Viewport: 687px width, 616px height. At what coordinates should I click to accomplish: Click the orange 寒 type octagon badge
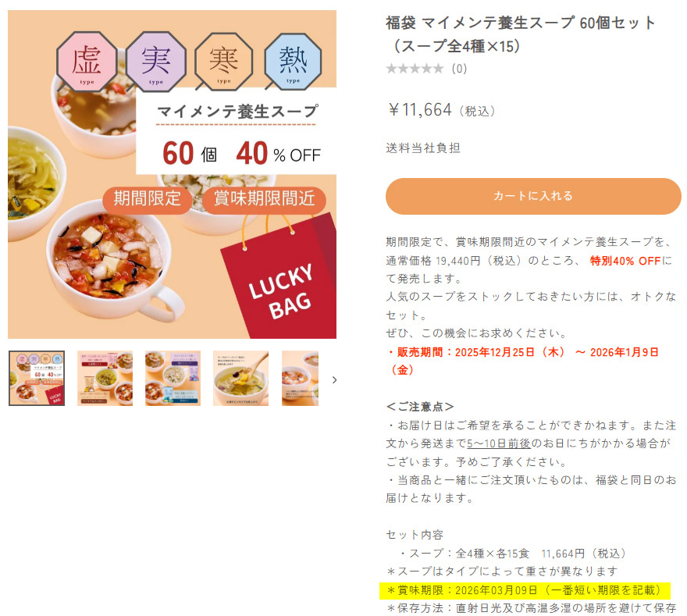tap(223, 62)
